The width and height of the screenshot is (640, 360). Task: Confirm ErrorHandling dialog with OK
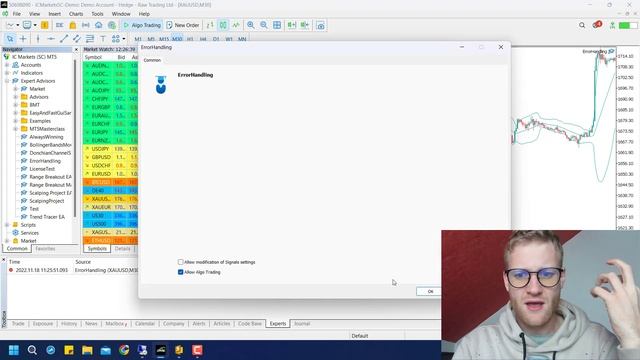pyautogui.click(x=430, y=291)
